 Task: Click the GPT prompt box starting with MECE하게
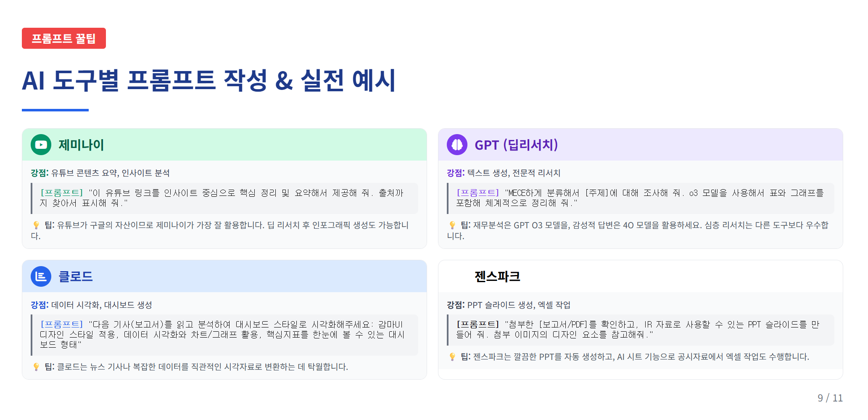(641, 198)
